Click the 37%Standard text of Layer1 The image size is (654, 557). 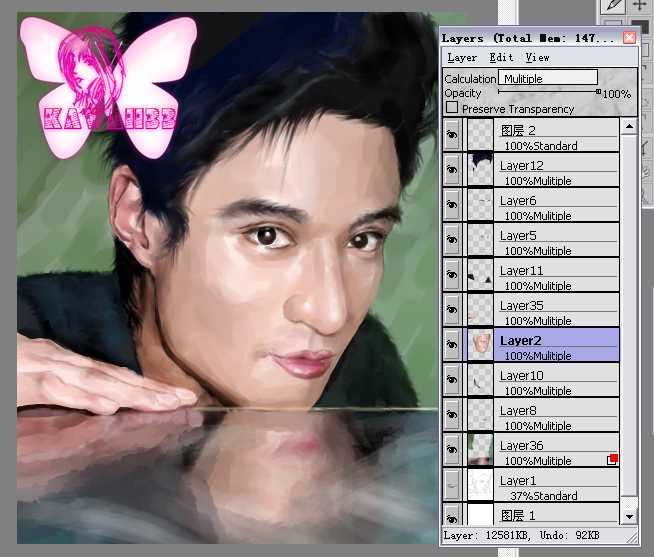pyautogui.click(x=544, y=496)
